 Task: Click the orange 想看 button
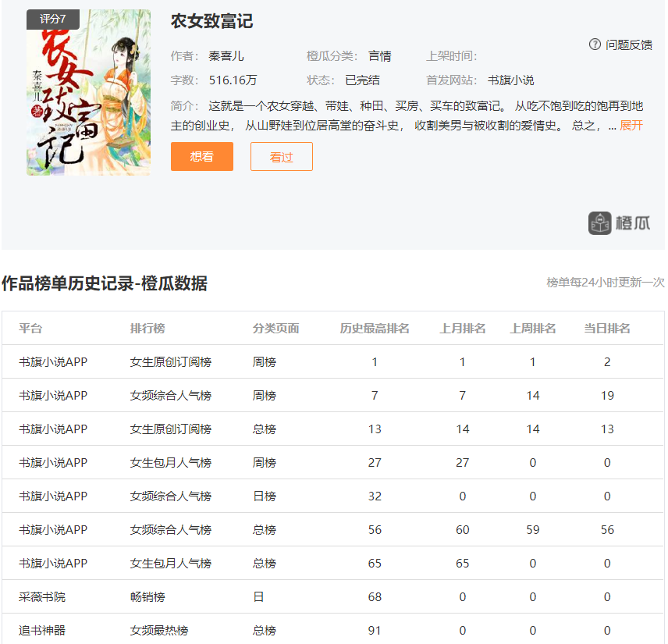coord(202,156)
